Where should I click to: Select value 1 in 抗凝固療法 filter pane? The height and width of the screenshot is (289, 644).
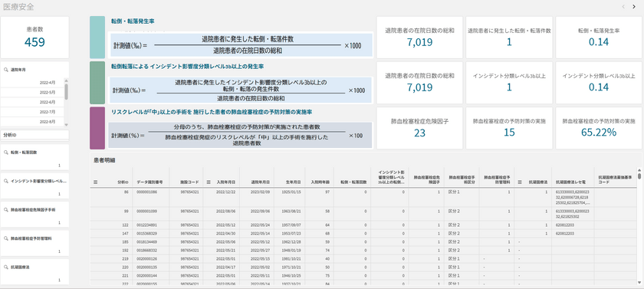coord(34,280)
